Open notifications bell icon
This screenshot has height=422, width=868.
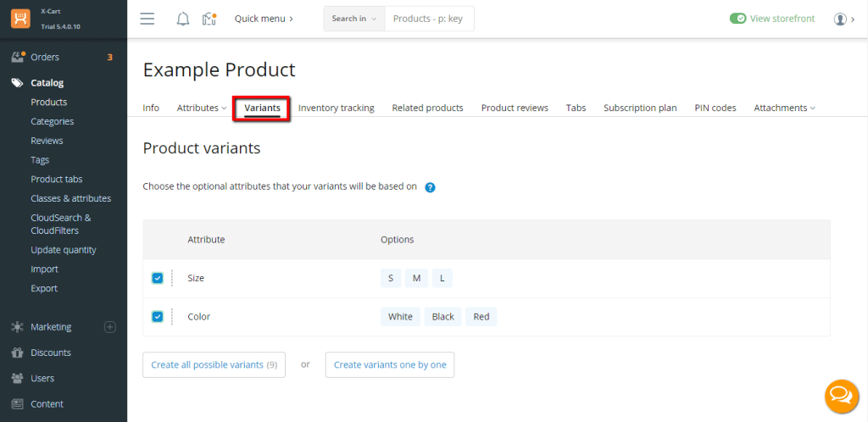[x=183, y=19]
